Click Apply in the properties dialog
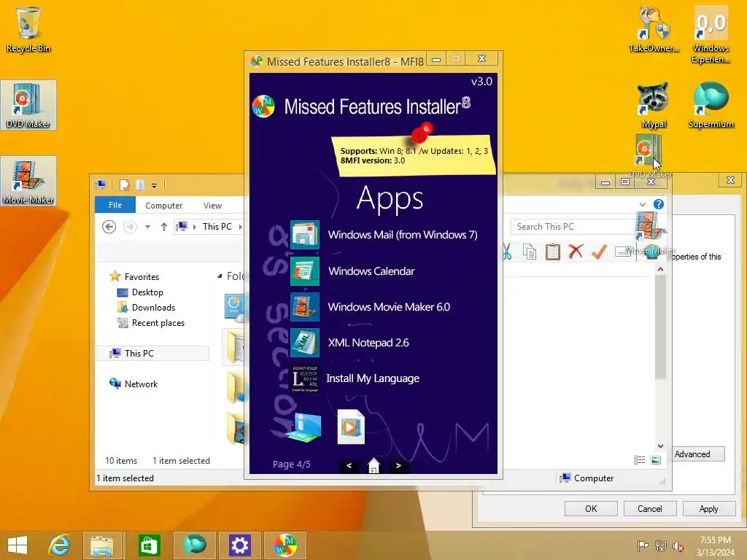Image resolution: width=747 pixels, height=560 pixels. (708, 508)
